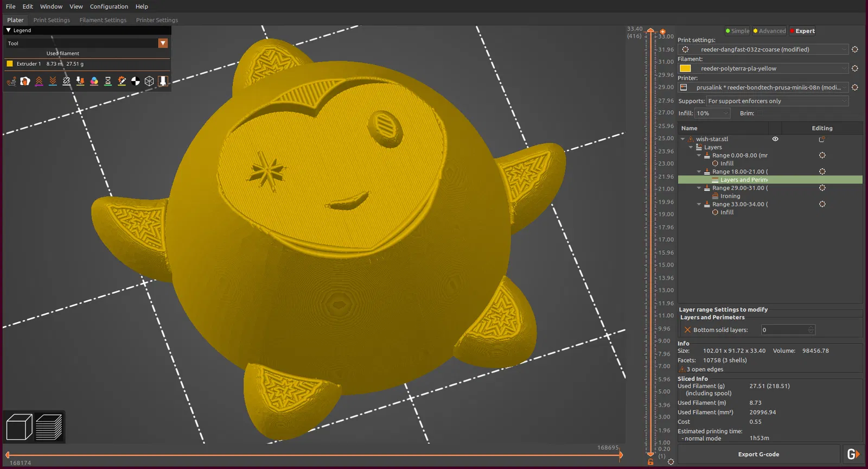The width and height of the screenshot is (868, 469).
Task: Toggle color changes icon in legend
Action: [94, 81]
